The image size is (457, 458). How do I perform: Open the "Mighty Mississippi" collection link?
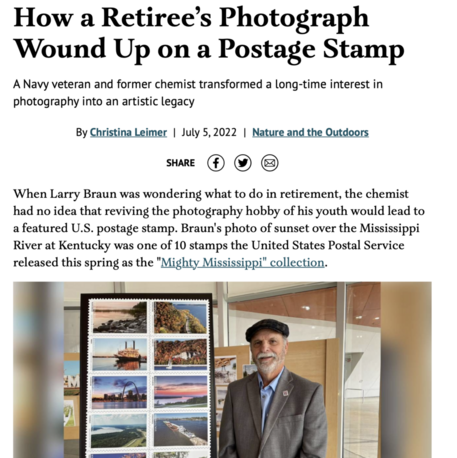243,263
